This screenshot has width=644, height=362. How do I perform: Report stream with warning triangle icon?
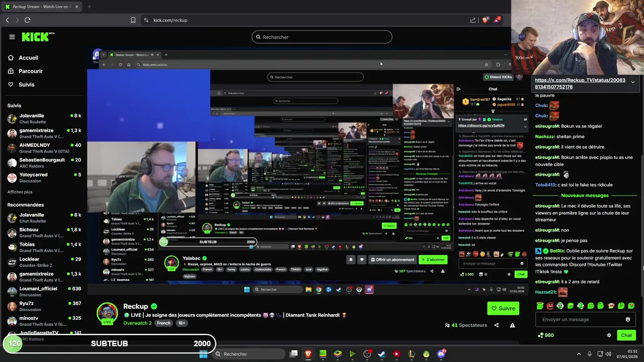[512, 325]
